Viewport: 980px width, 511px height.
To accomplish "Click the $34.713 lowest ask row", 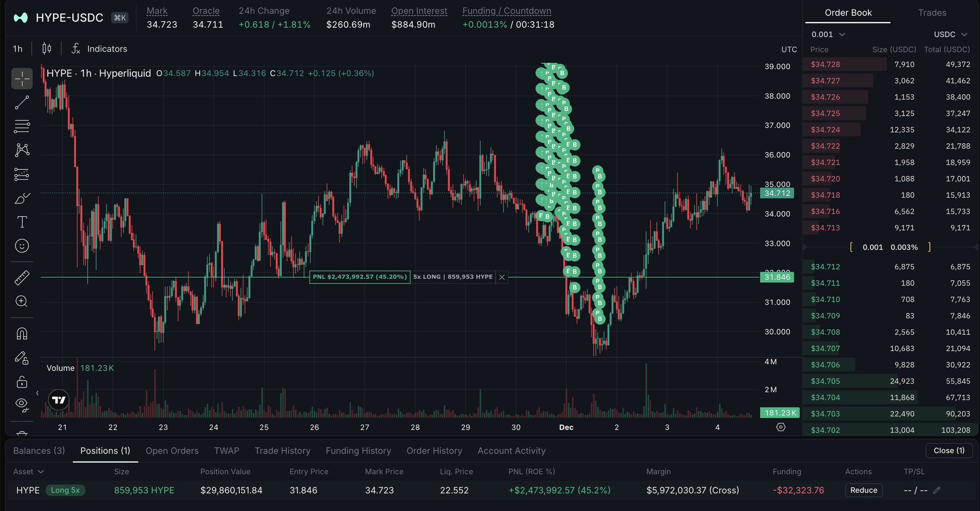I will pos(890,228).
